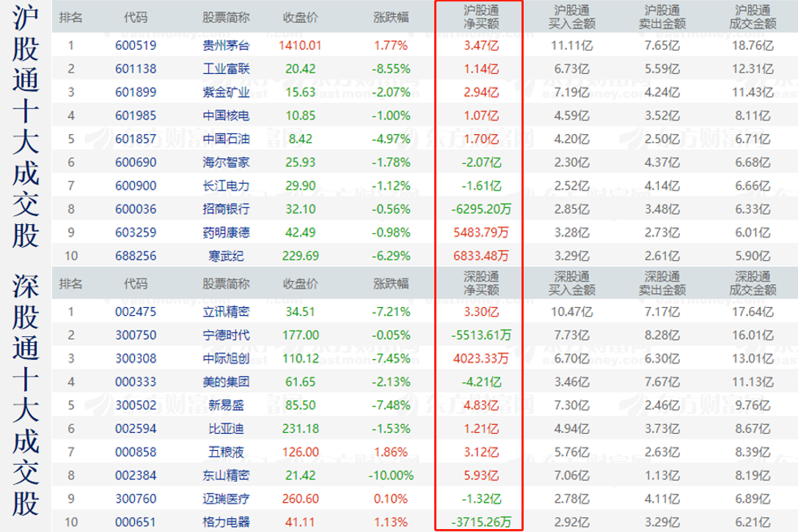
Task: Open the 中国核电 stock name link
Action: point(226,116)
